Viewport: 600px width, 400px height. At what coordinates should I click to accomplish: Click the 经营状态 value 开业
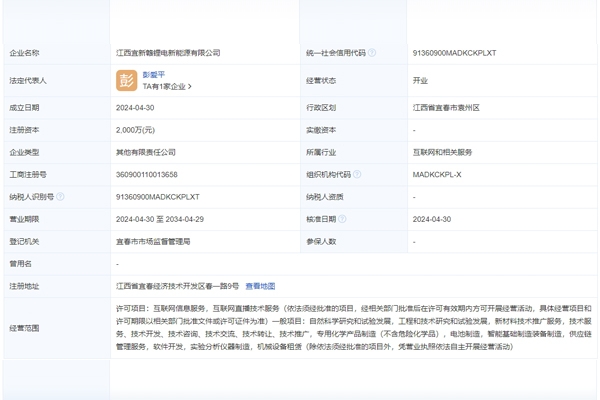420,80
